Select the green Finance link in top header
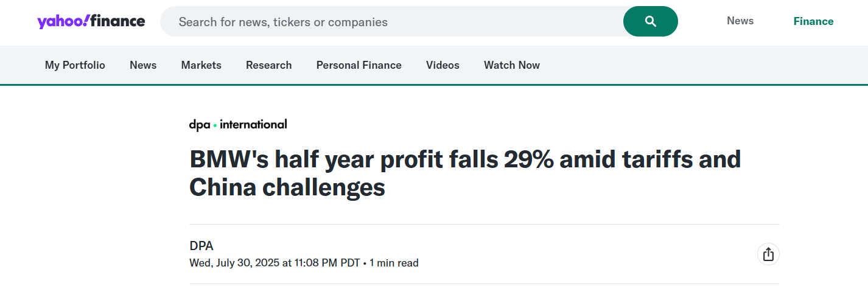 pyautogui.click(x=813, y=21)
